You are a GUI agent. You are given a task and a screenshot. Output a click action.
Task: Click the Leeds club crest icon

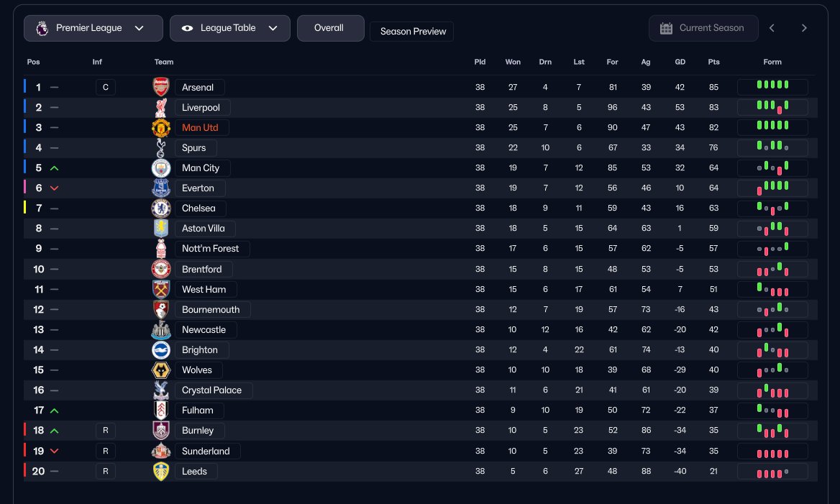pos(161,472)
